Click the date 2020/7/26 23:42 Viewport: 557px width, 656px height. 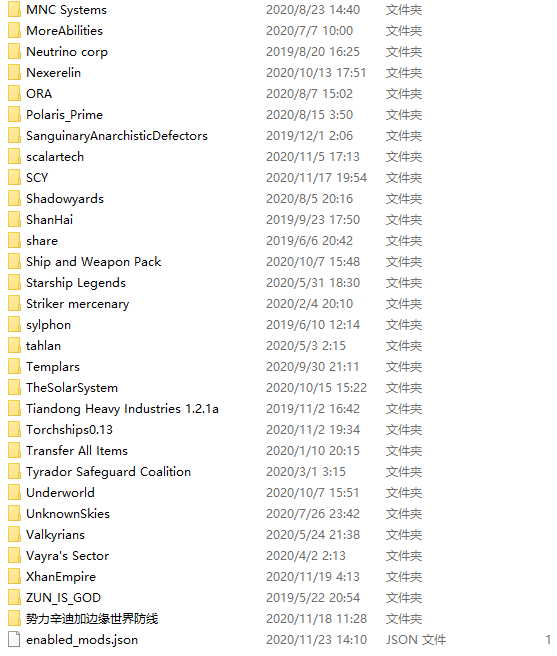[313, 513]
